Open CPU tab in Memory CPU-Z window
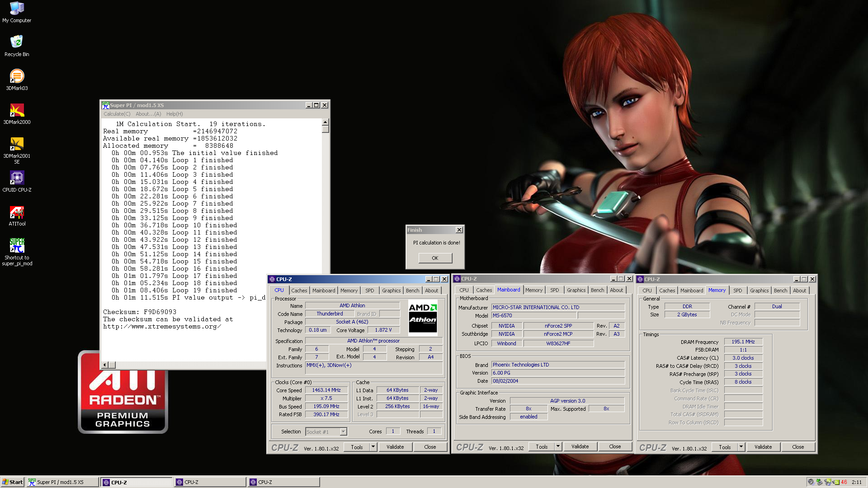 (647, 291)
